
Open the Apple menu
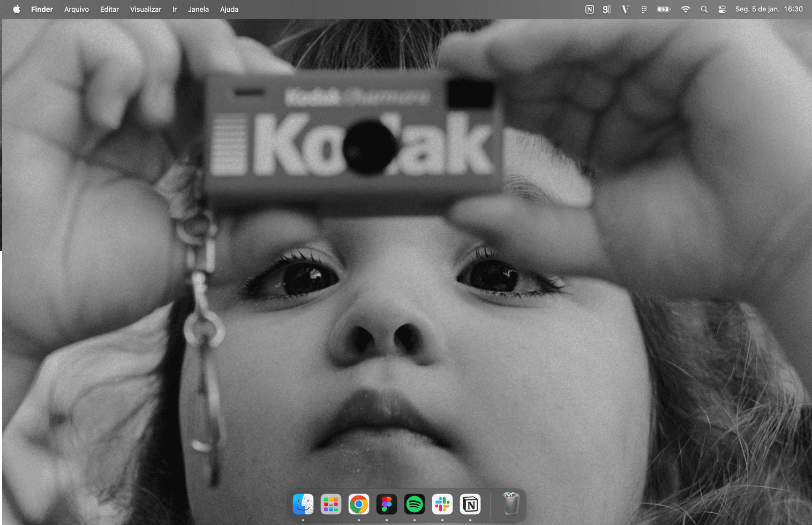tap(16, 9)
